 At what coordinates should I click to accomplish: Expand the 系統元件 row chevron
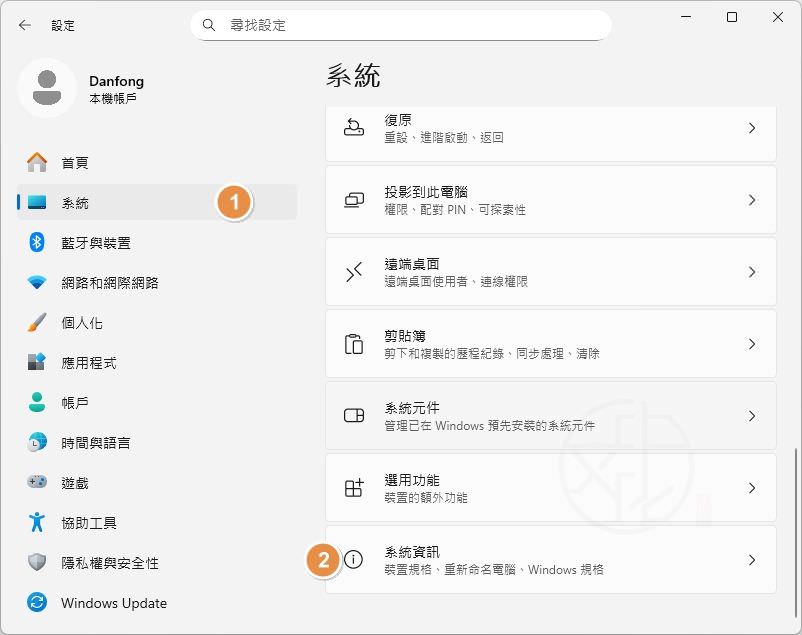(x=752, y=416)
